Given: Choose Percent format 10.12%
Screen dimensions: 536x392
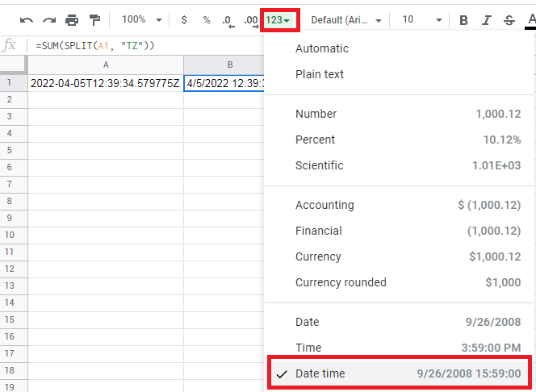Looking at the screenshot, I should coord(399,140).
